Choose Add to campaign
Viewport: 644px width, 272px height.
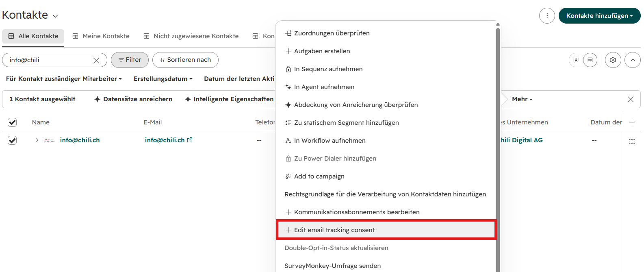click(386, 176)
